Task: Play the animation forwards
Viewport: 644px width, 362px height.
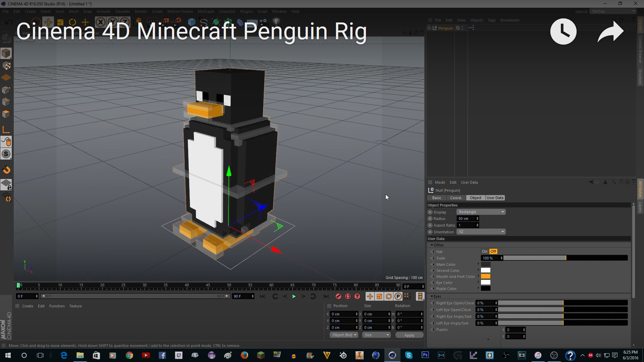Action: [x=294, y=296]
